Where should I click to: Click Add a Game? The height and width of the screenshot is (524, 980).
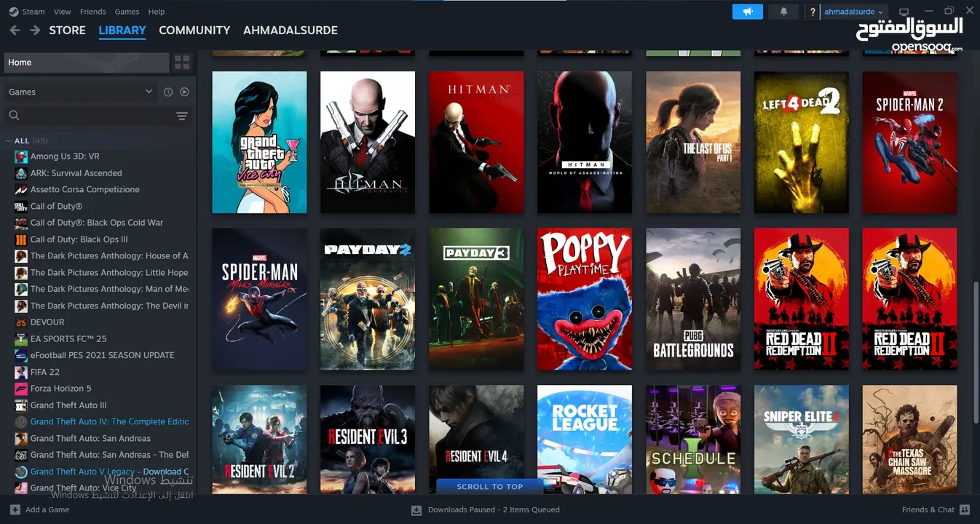pyautogui.click(x=40, y=509)
